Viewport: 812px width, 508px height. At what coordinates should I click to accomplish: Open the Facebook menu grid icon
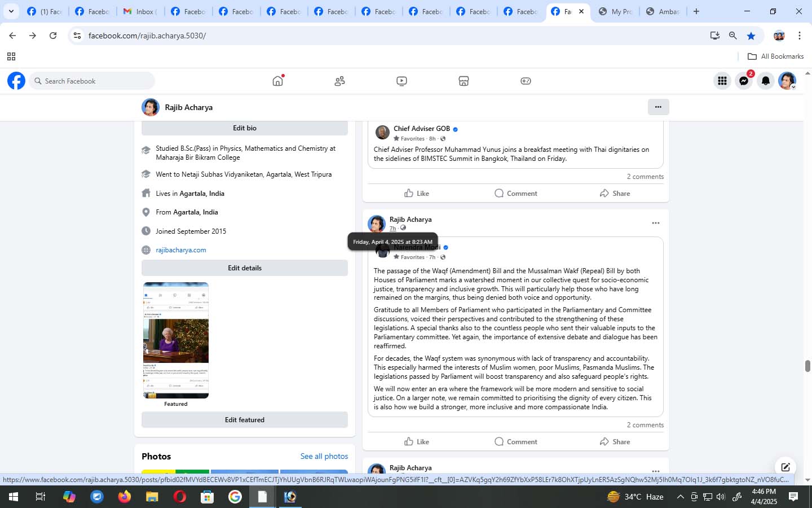coord(722,81)
